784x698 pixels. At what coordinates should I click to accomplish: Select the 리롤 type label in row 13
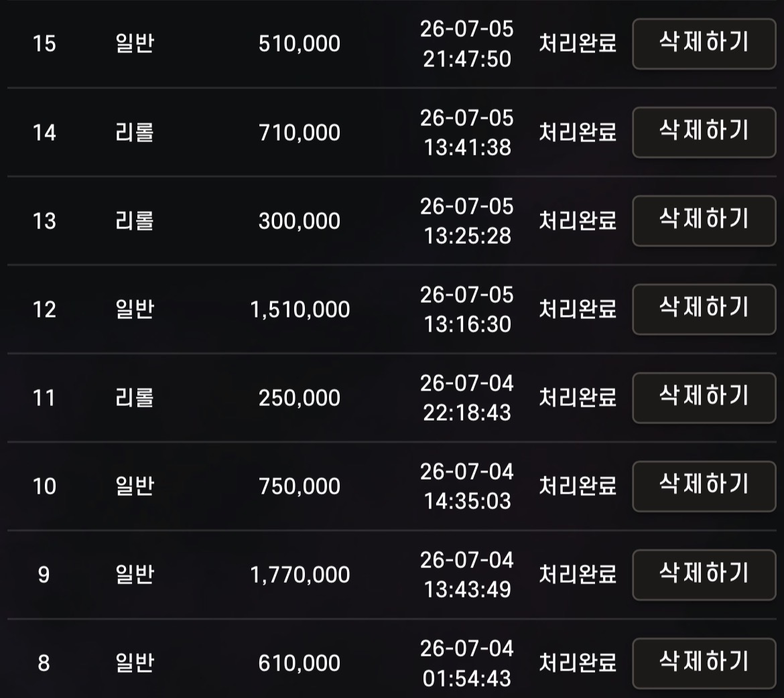tap(134, 221)
